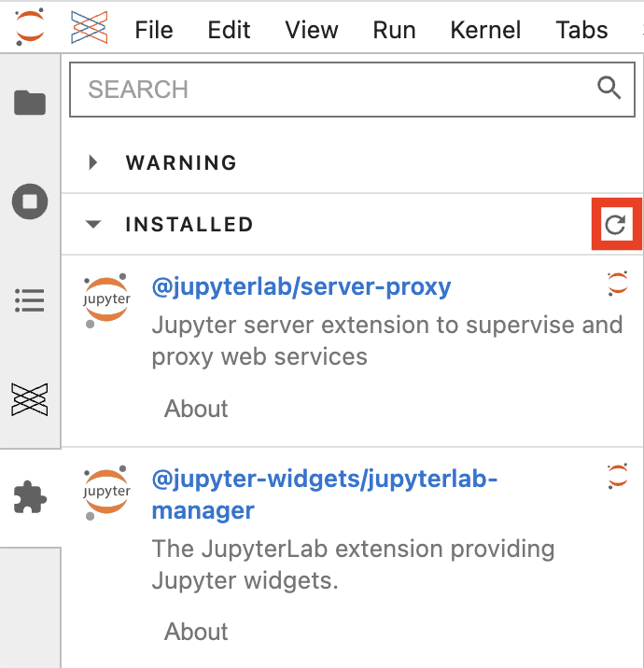The height and width of the screenshot is (668, 644).
Task: Click the Jupyter badge beside jupyterlab-manager
Action: coord(618,476)
